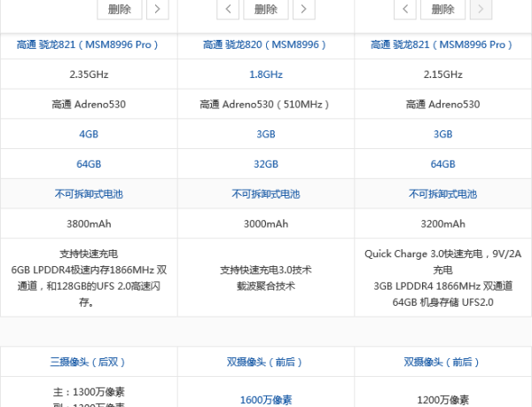Image resolution: width=532 pixels, height=407 pixels.
Task: Open 三摄像头（后双）link
Action: (x=88, y=363)
